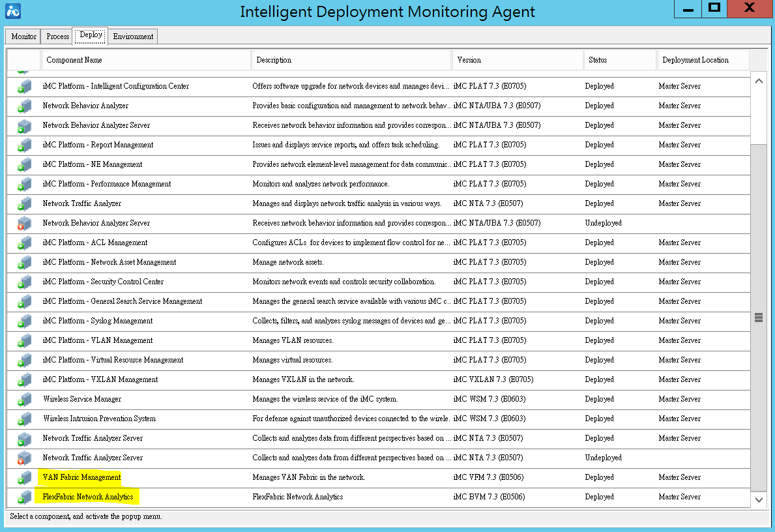Screen dimensions: 775x532
Task: Select iMC Platform - VXLAN Management
Action: (100, 379)
